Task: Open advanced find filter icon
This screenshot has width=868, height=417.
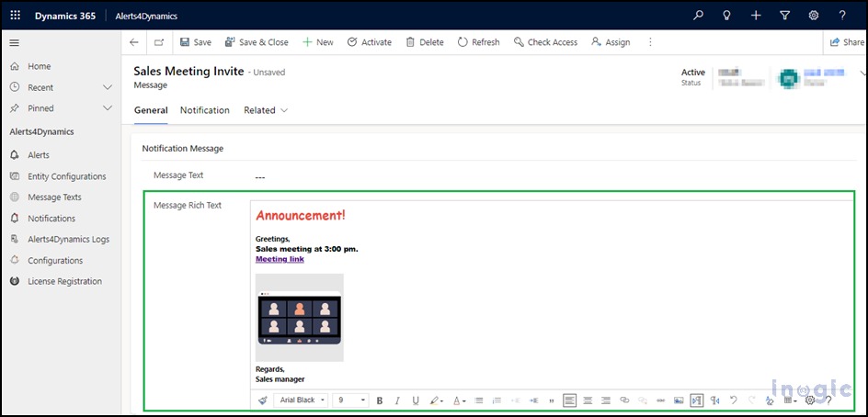Action: click(x=784, y=16)
